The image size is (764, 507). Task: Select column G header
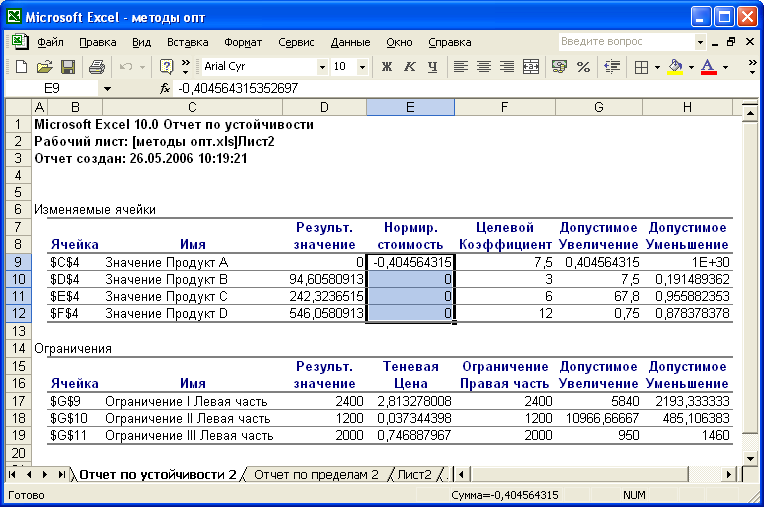598,107
